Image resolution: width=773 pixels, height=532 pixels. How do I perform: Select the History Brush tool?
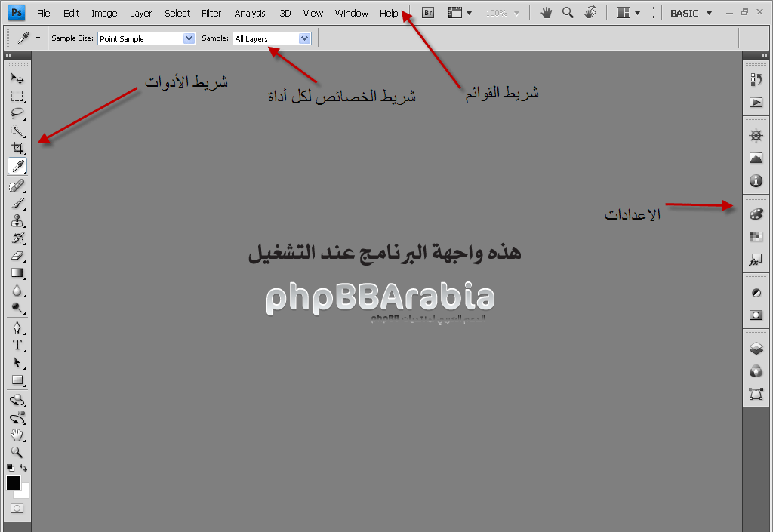(x=17, y=238)
